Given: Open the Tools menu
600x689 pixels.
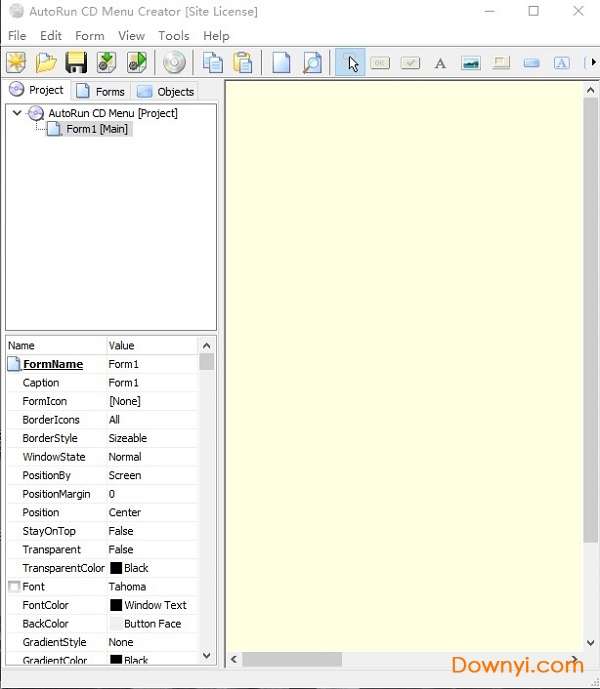Looking at the screenshot, I should click(x=174, y=36).
